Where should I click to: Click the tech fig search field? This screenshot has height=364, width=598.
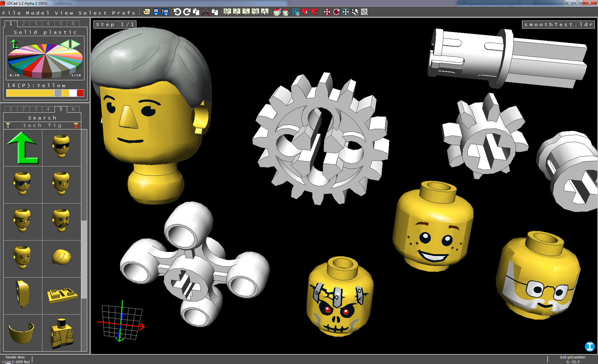click(x=42, y=125)
